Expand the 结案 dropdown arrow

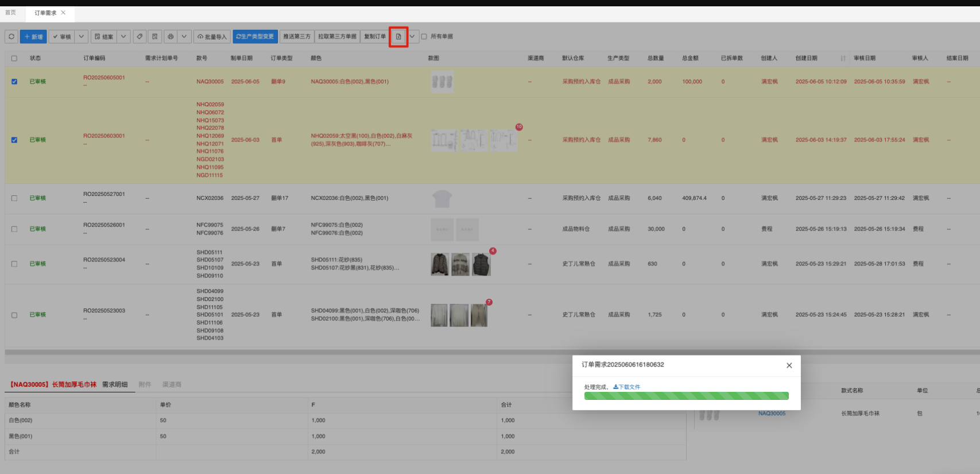123,37
